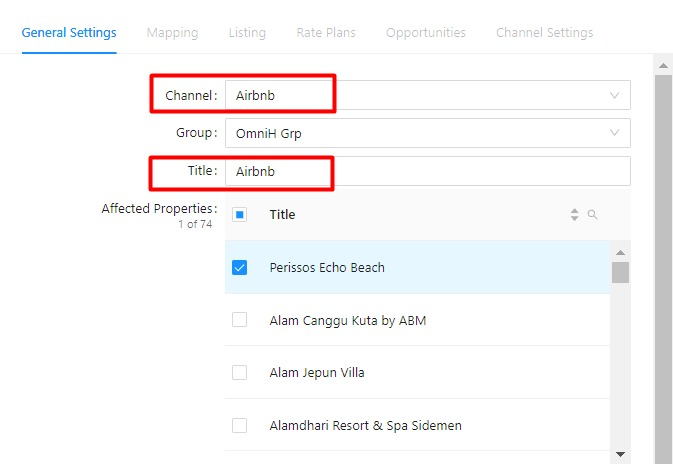Go to the Opportunities tab
673x464 pixels.
click(426, 33)
